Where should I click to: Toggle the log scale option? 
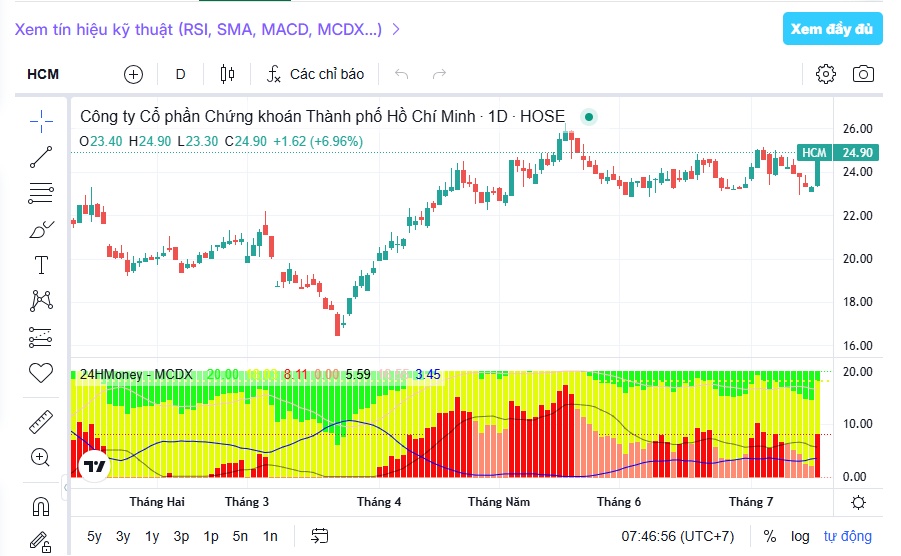(x=800, y=536)
